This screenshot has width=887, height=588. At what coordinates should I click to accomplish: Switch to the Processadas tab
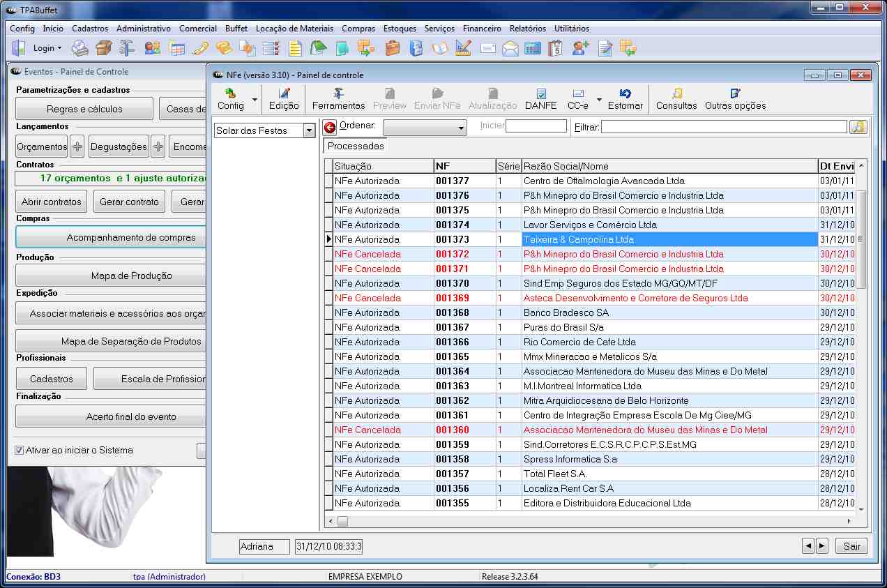pos(356,146)
